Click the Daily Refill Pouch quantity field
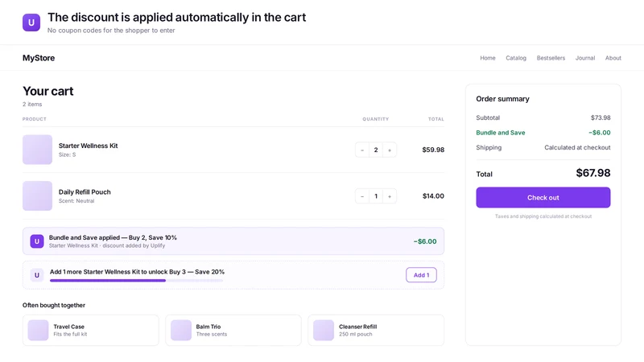The image size is (644, 362). (x=376, y=196)
